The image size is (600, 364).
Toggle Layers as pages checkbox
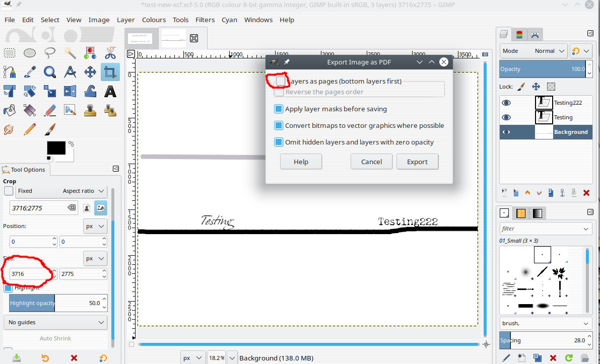[x=281, y=81]
